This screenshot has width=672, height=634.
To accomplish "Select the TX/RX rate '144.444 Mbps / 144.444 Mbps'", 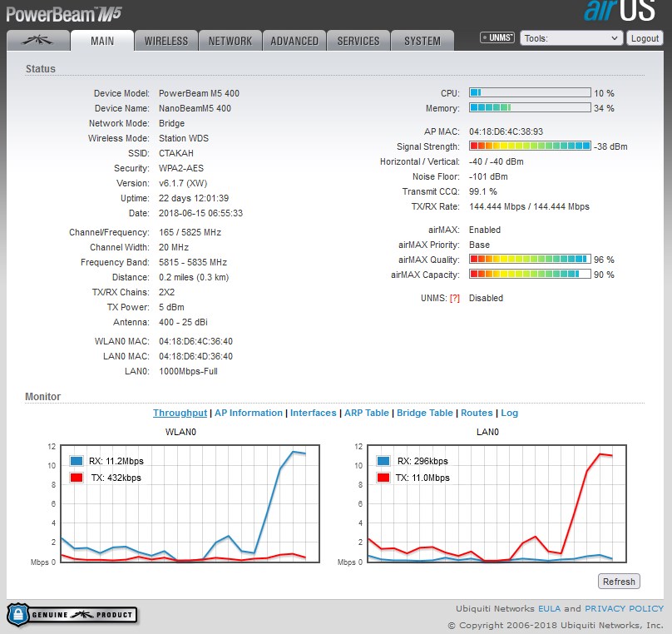I will pos(529,206).
